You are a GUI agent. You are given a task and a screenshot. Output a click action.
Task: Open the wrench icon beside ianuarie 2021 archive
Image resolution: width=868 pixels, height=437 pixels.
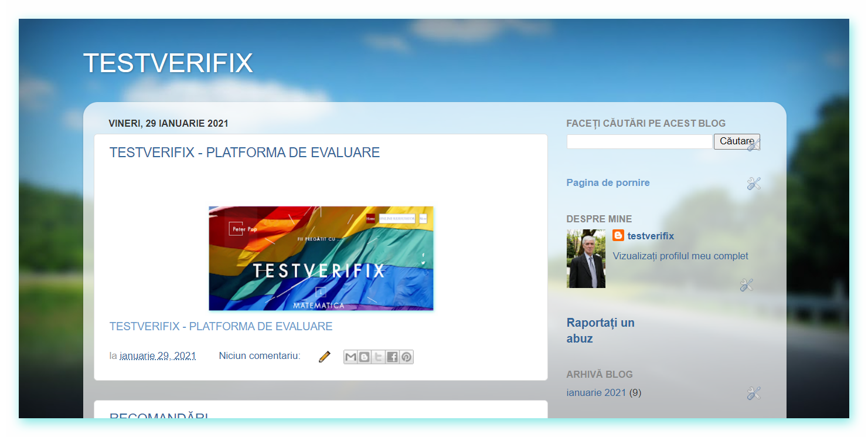point(754,393)
